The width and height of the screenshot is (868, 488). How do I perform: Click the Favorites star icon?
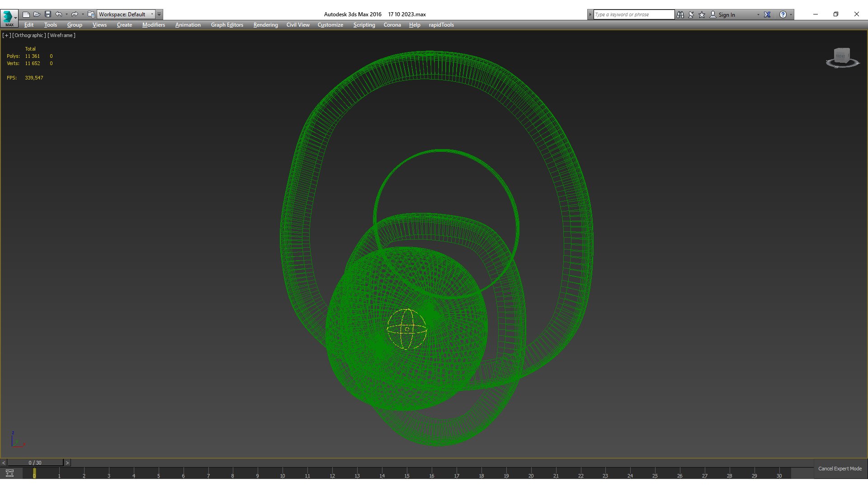click(702, 14)
